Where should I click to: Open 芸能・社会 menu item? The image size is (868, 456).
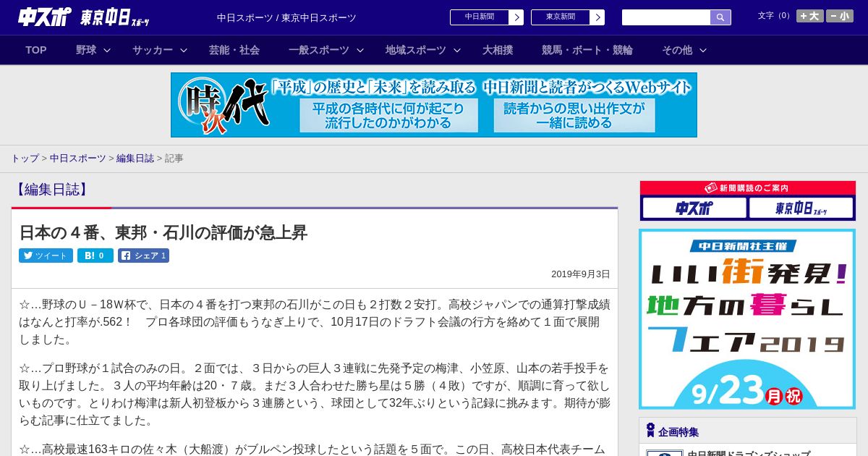coord(234,50)
